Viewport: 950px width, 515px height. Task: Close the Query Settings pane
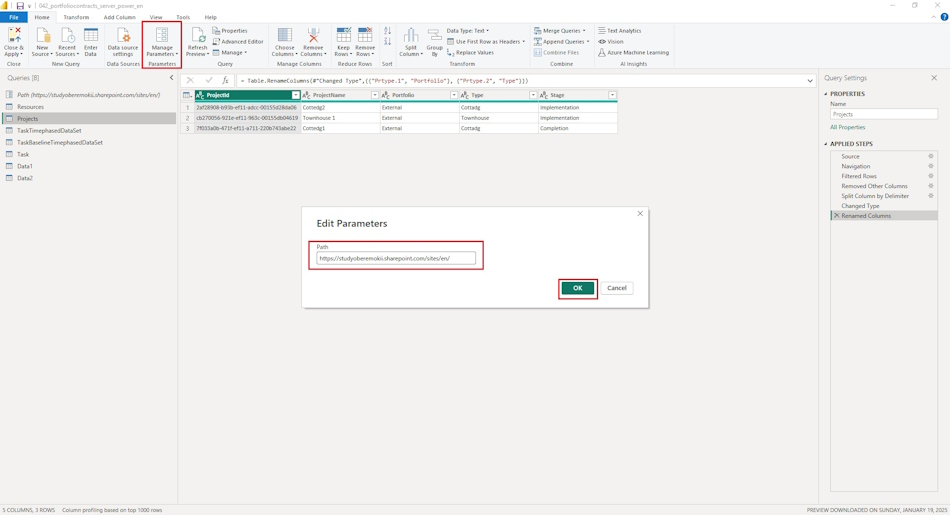coord(934,78)
